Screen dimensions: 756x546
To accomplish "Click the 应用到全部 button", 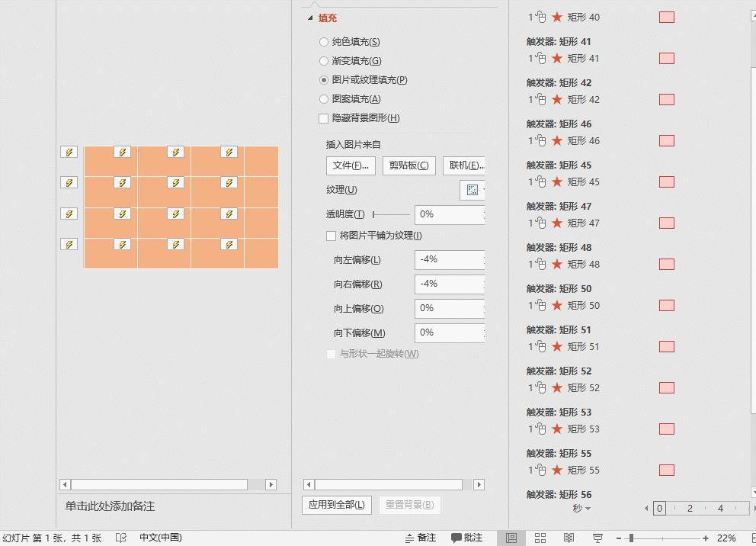I will [x=336, y=506].
